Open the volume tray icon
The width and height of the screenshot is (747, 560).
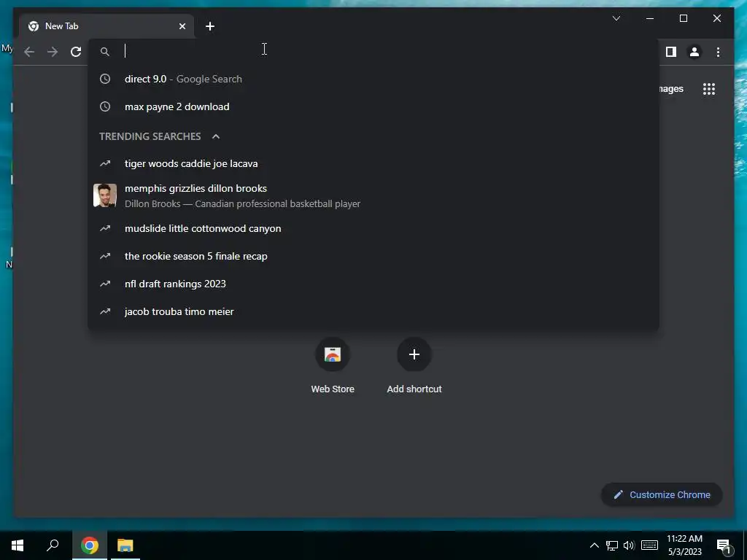[x=629, y=545]
